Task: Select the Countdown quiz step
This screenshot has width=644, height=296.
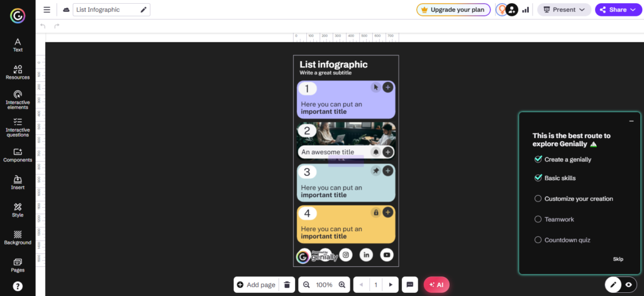Action: pos(562,240)
